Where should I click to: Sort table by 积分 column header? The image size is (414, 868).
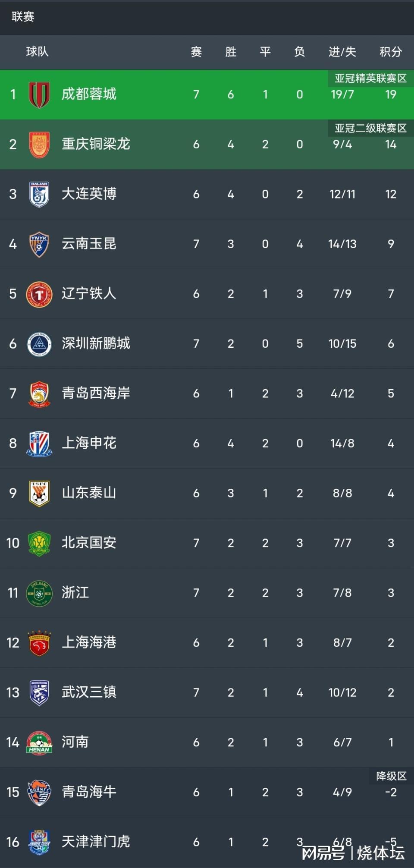click(390, 52)
